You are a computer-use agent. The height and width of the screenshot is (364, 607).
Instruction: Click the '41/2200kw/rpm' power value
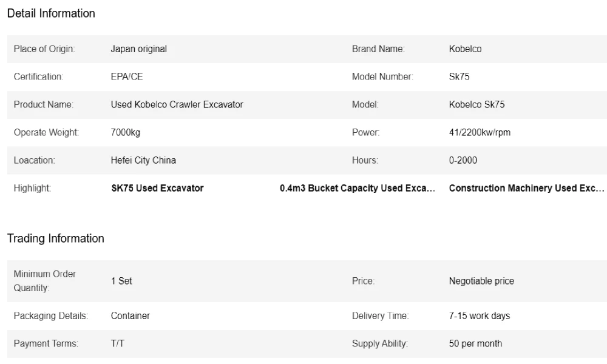coord(480,132)
